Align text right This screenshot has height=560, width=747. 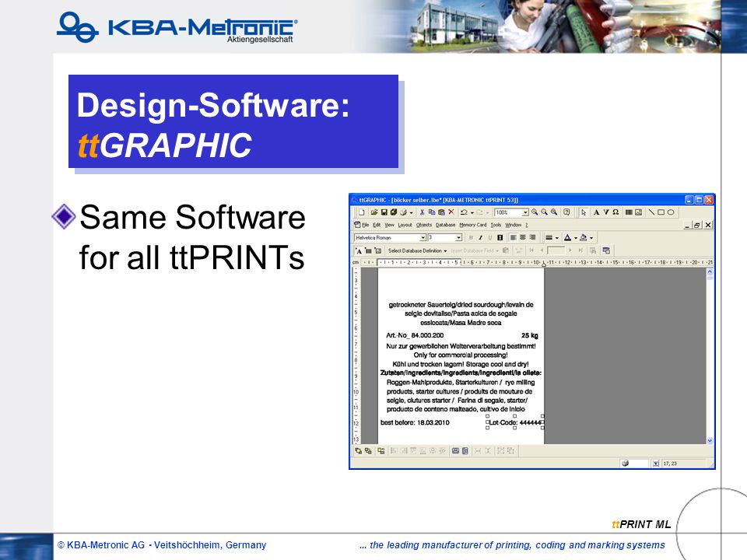(532, 238)
